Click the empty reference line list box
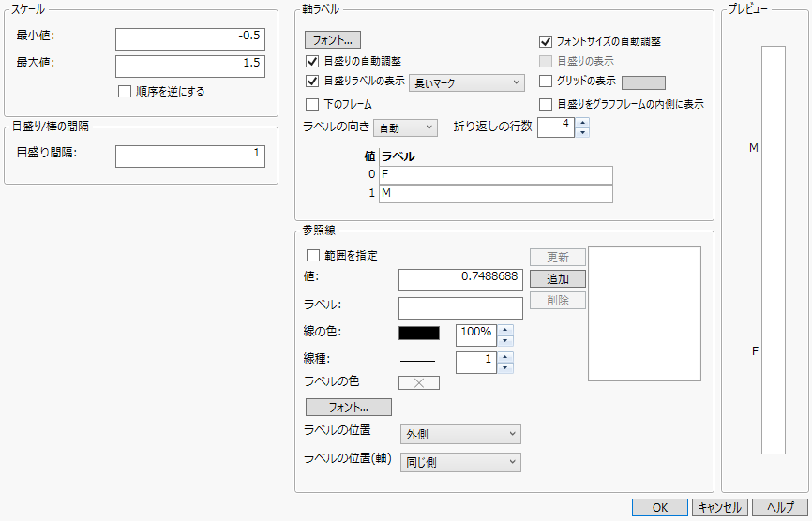 coord(645,314)
